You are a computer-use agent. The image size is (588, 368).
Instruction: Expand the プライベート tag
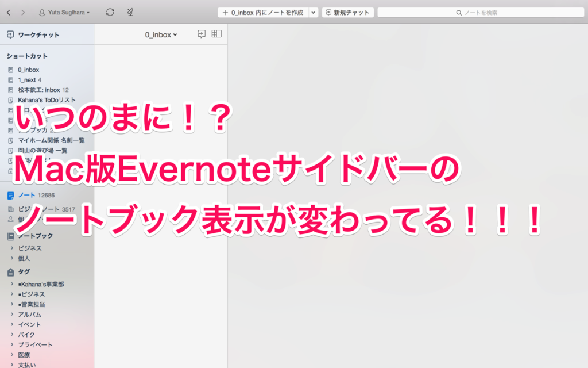(x=12, y=345)
